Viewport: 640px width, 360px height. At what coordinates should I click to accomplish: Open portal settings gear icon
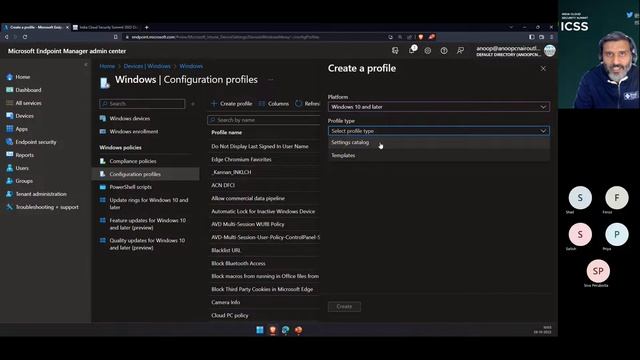(428, 51)
